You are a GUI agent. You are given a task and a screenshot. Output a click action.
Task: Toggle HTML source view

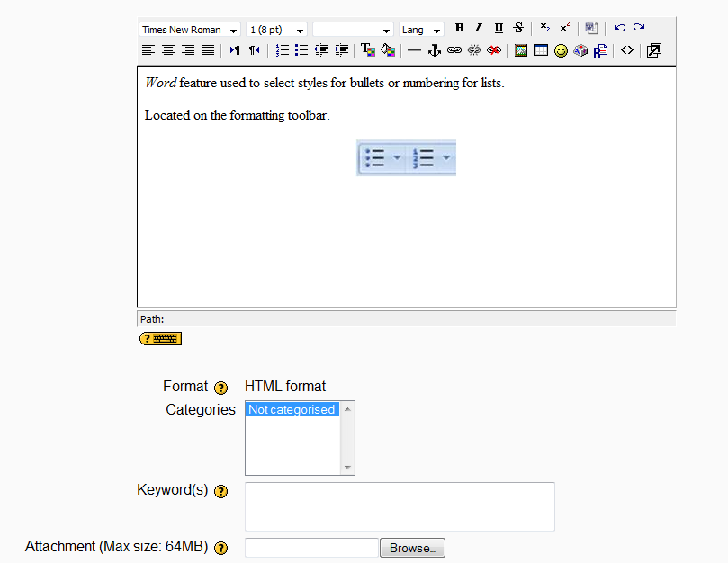pos(627,50)
